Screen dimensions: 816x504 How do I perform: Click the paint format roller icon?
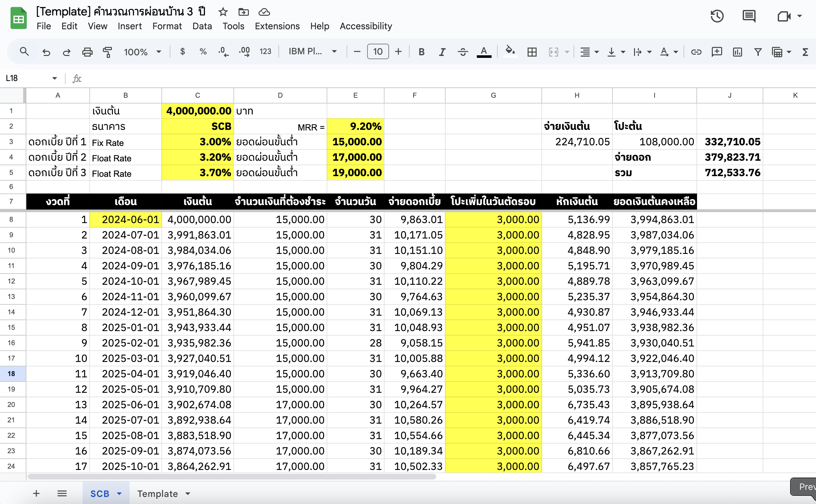(107, 52)
